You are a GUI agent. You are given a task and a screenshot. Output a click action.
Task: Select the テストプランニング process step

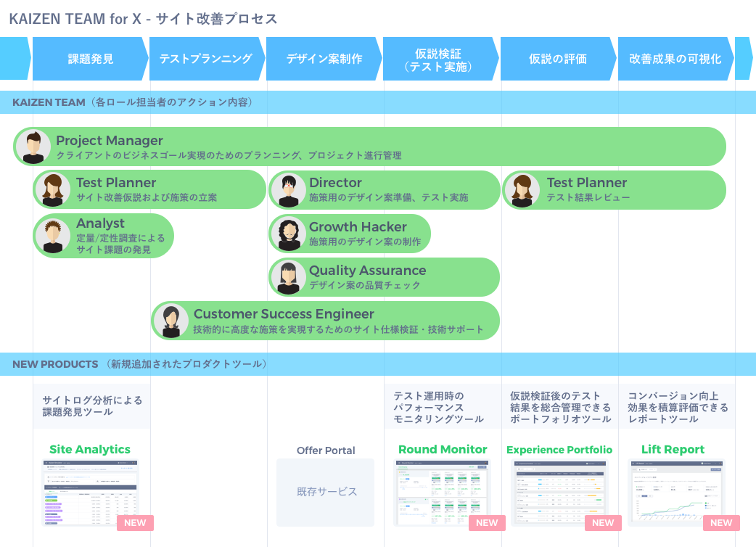click(x=206, y=59)
